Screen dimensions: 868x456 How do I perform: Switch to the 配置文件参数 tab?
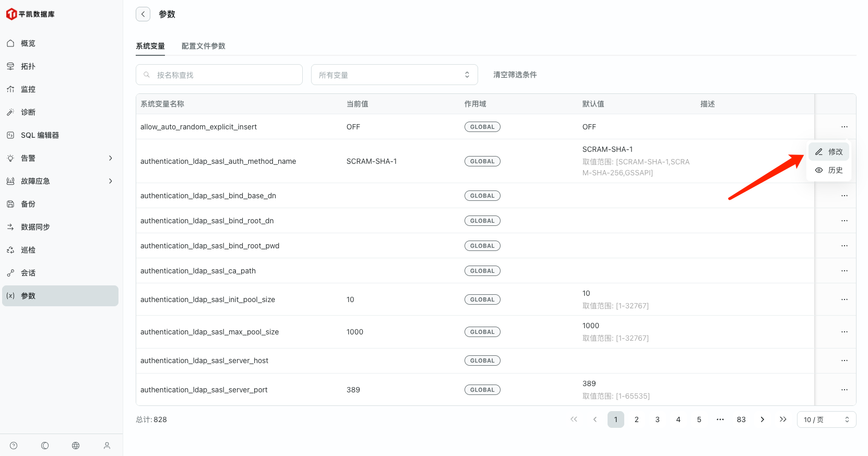pyautogui.click(x=203, y=46)
